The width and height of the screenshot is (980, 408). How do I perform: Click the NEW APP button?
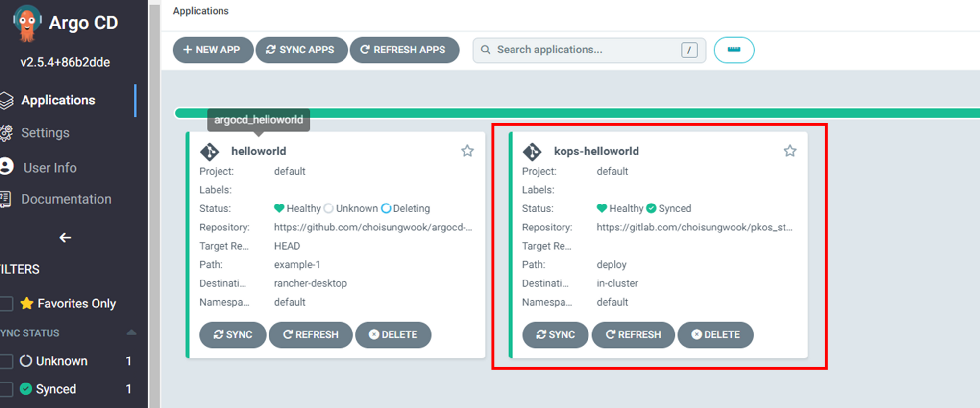[x=213, y=50]
